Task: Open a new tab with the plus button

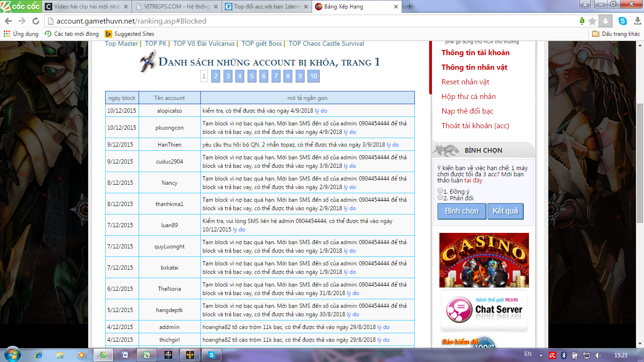Action: (x=409, y=7)
